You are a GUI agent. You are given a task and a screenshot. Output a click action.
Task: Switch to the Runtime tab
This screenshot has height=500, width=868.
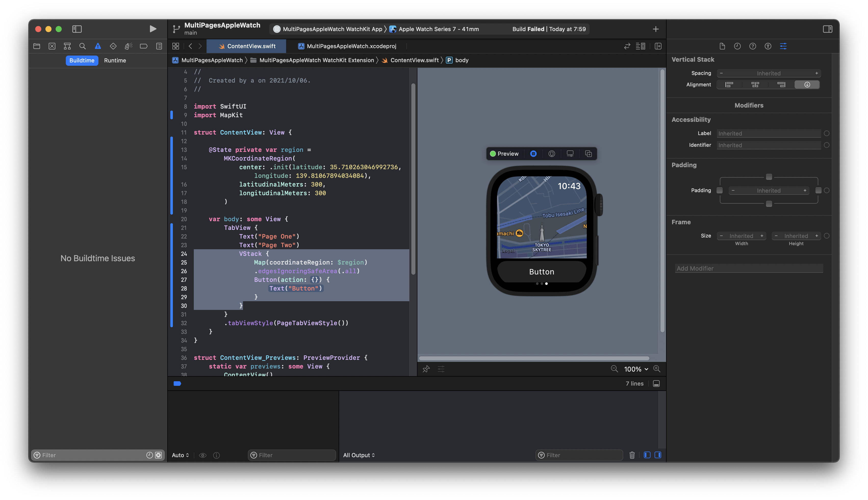[115, 60]
